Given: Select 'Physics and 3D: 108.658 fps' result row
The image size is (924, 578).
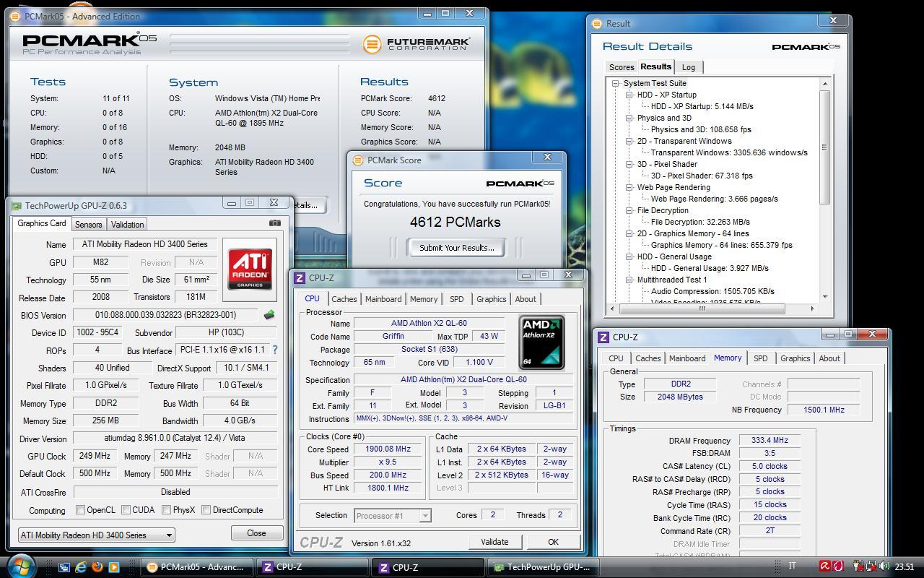Looking at the screenshot, I should pos(701,129).
